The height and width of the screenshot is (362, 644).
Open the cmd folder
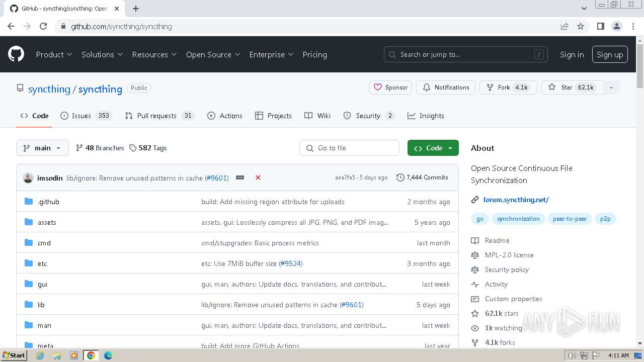44,243
